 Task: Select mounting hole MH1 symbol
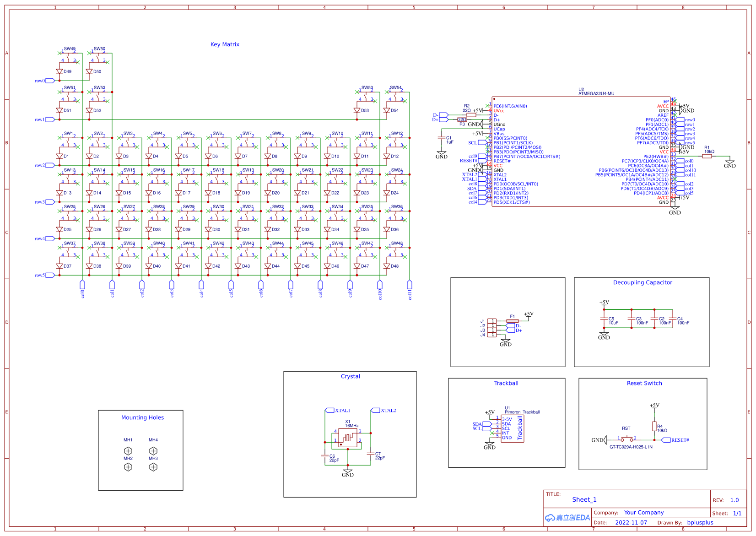tap(128, 451)
